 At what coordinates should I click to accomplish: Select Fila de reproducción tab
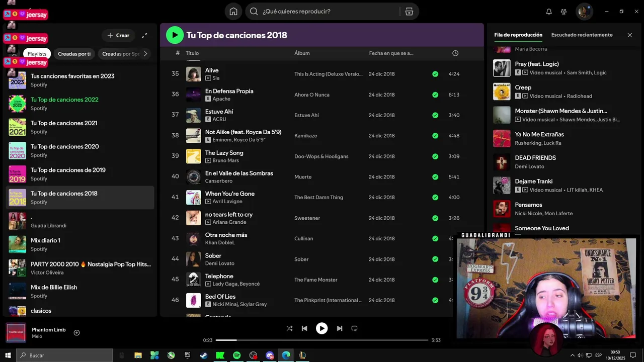[518, 35]
